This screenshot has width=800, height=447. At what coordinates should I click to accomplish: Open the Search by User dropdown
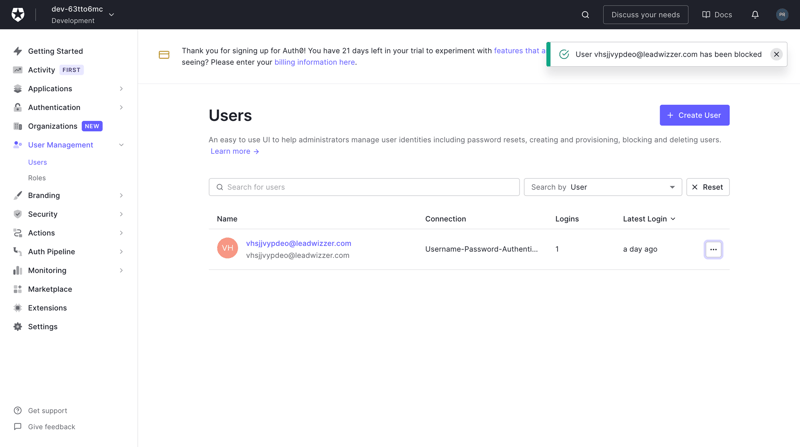point(603,187)
